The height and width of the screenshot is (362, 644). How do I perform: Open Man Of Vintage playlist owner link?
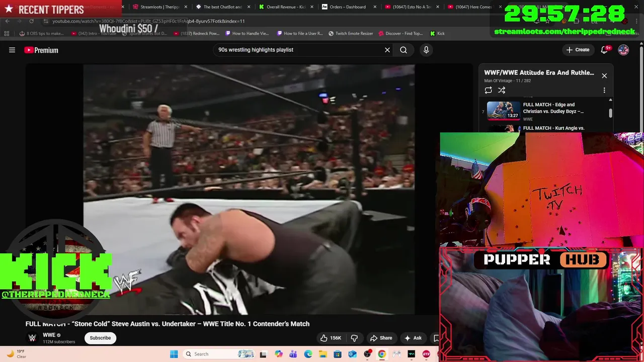coord(498,80)
